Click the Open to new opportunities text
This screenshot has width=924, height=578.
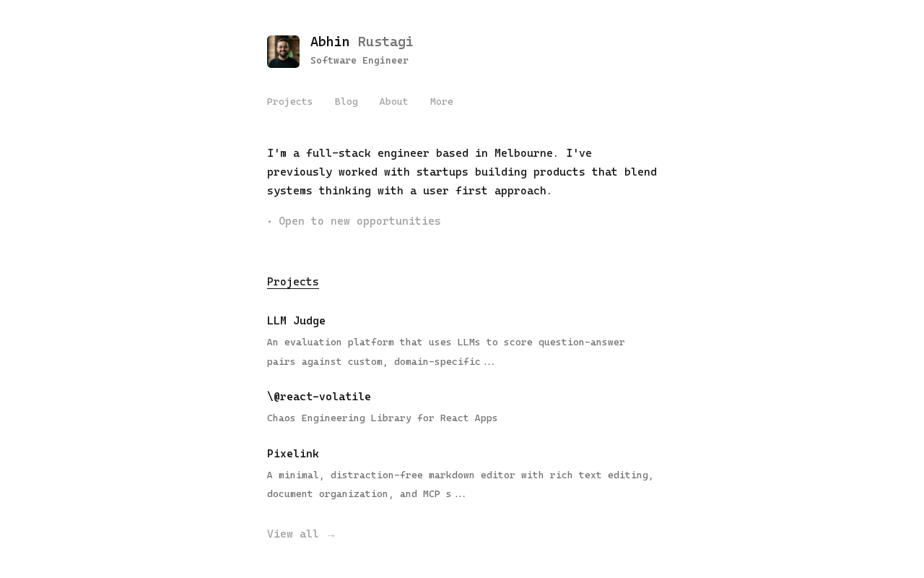coord(359,221)
